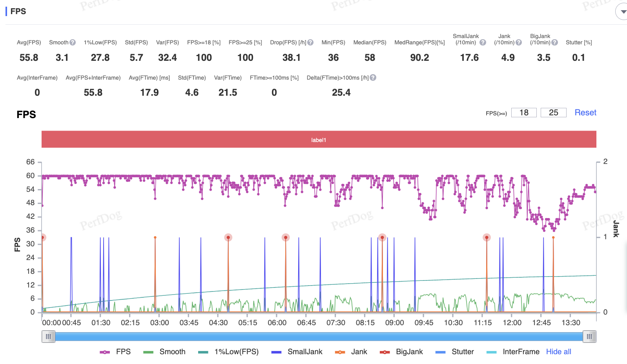This screenshot has width=627, height=364.
Task: Click the BigJank (/10min) help icon
Action: (554, 42)
